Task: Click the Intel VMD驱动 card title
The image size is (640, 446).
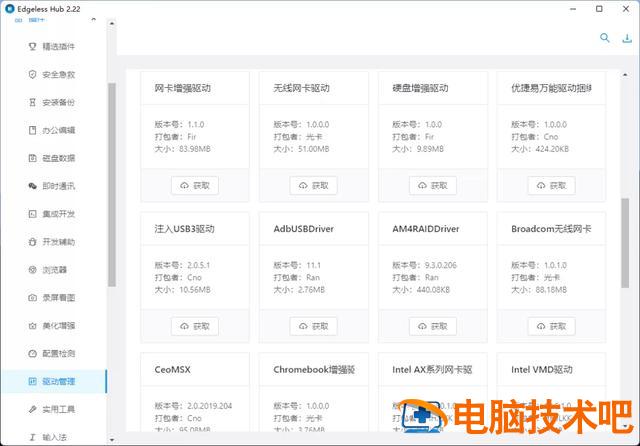Action: [x=542, y=370]
